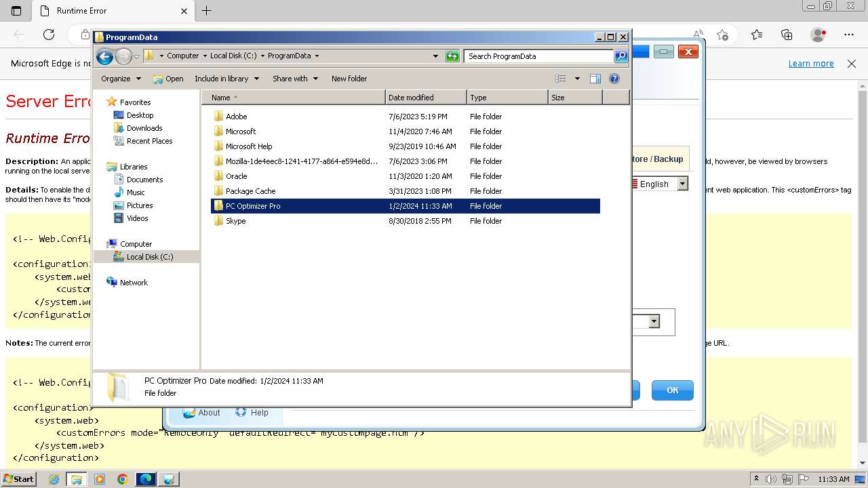The height and width of the screenshot is (488, 868).
Task: Open Explorer help icon
Action: click(x=614, y=79)
